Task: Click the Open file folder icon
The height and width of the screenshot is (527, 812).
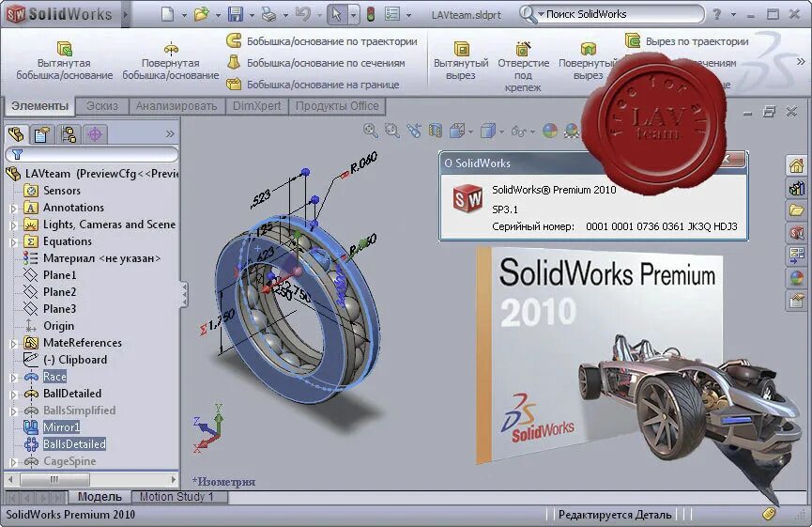Action: [201, 14]
